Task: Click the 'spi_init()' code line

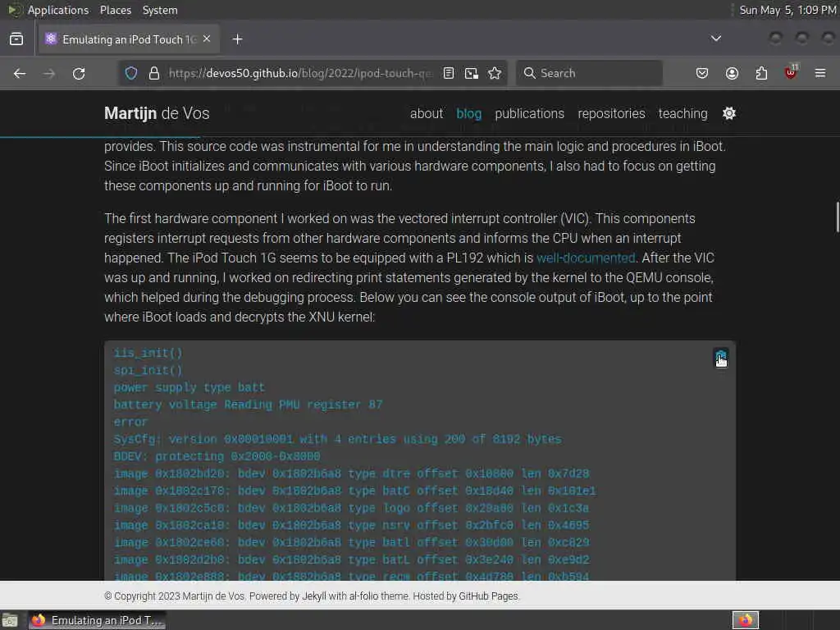Action: (x=148, y=370)
